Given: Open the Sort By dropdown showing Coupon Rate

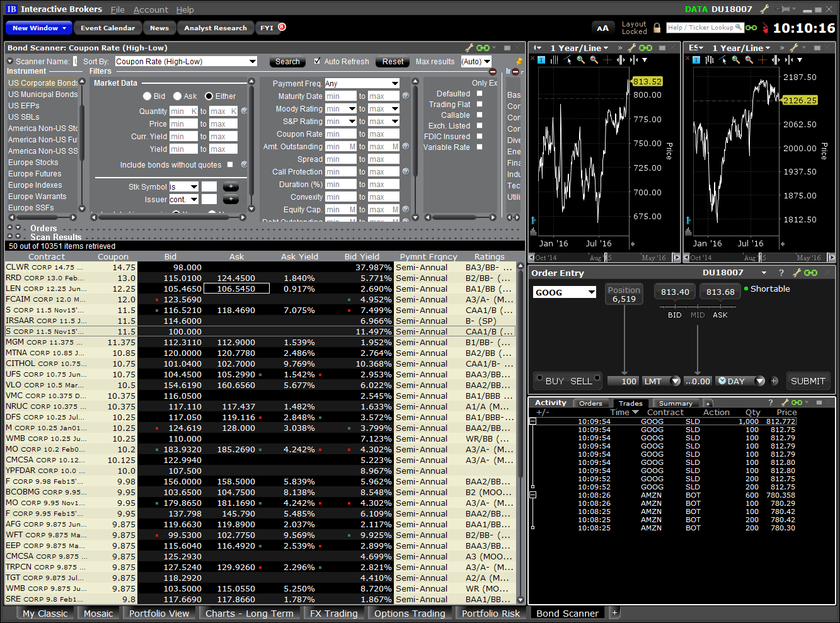Looking at the screenshot, I should [x=186, y=61].
